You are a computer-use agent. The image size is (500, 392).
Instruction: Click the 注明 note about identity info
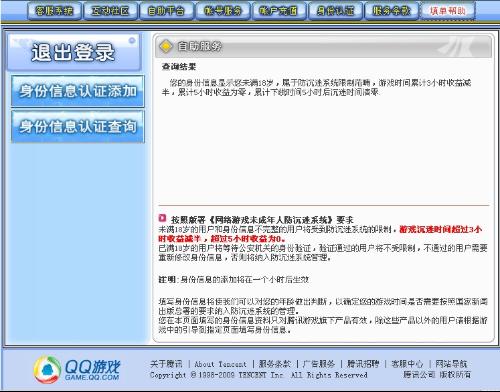234,280
